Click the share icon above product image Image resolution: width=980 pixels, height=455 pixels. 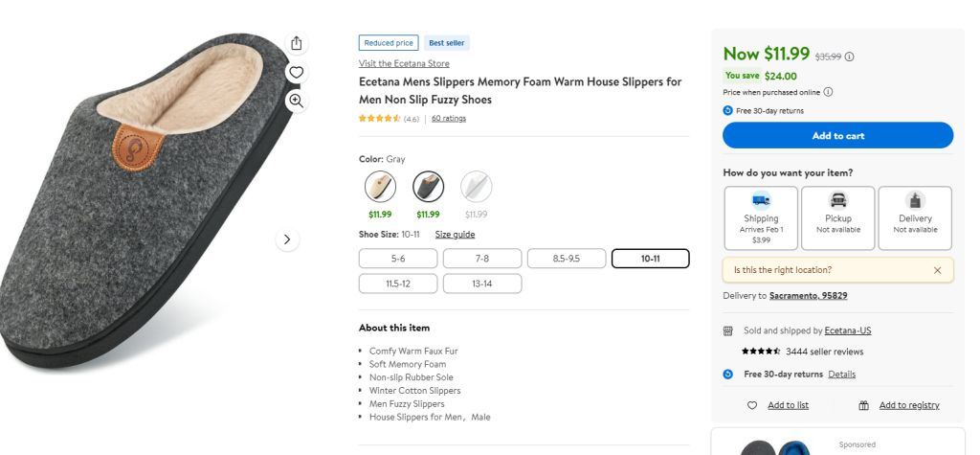tap(297, 43)
